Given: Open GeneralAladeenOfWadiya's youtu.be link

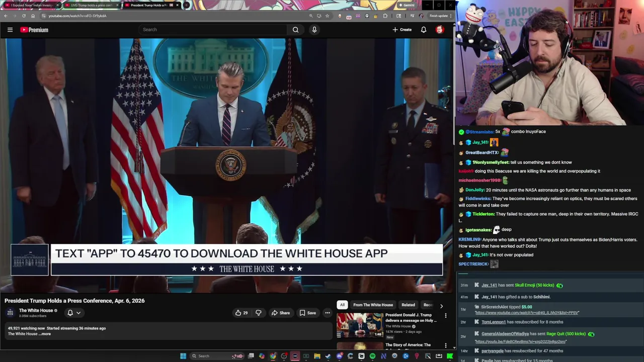Looking at the screenshot, I should [x=521, y=341].
